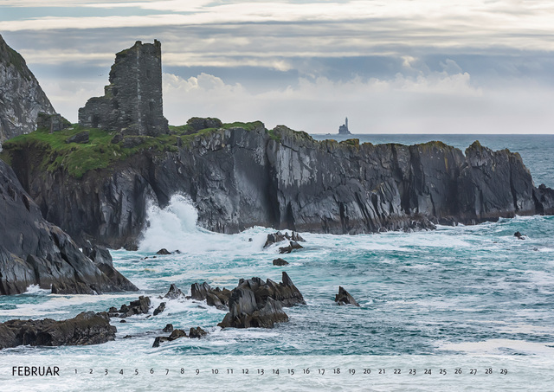
Task: Select day 10 in the calendar strip
Action: [x=215, y=371]
